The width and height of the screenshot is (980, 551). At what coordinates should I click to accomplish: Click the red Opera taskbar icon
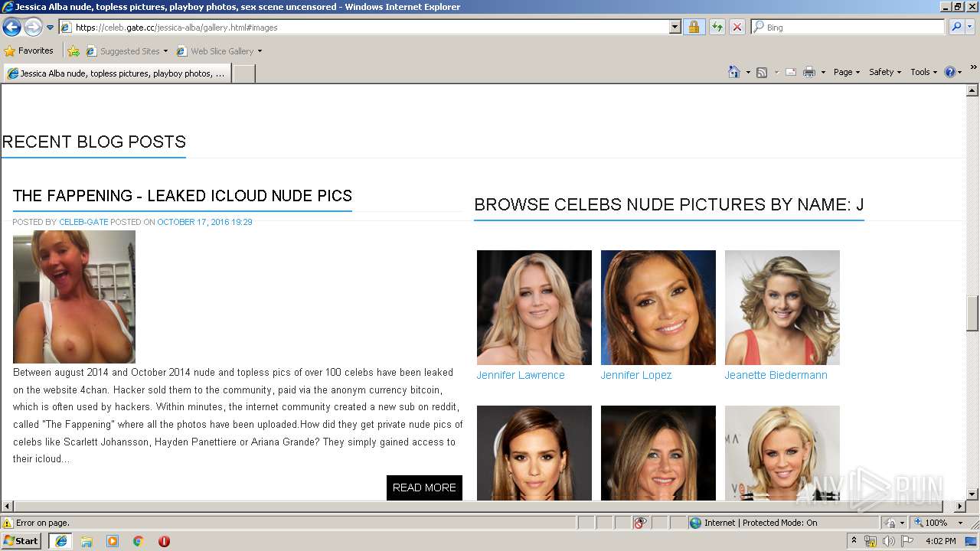[x=164, y=541]
